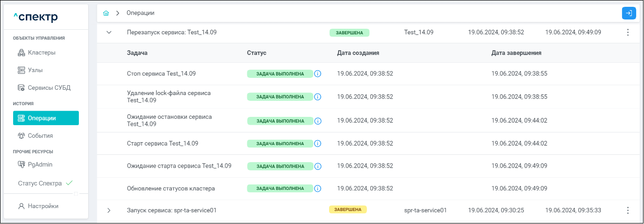The height and width of the screenshot is (224, 644).
Task: Click the blue logout button top right
Action: tap(629, 13)
